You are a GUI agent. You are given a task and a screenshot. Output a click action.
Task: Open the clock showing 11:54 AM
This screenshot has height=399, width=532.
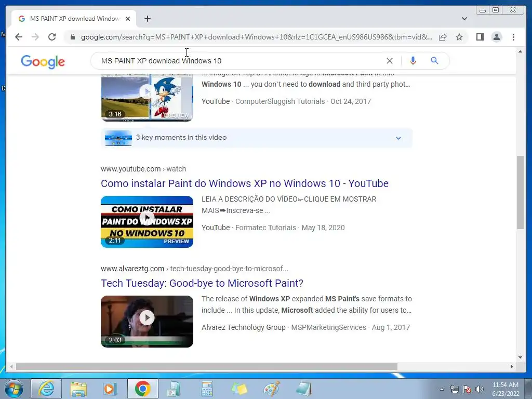[x=506, y=389]
